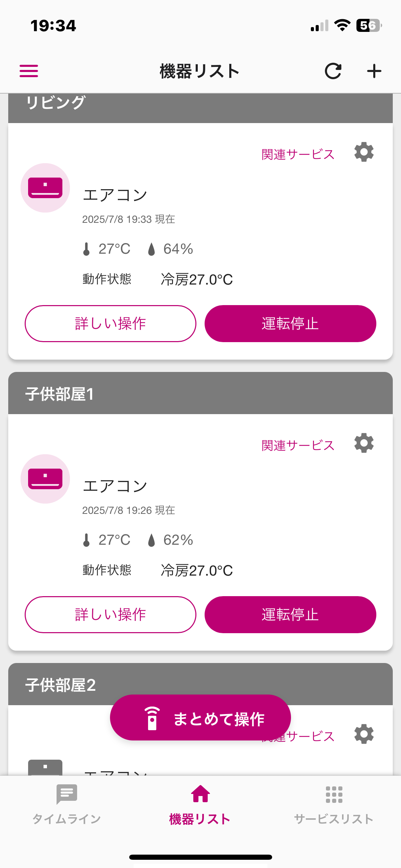
Task: Tap the refresh icon in header
Action: (x=333, y=71)
